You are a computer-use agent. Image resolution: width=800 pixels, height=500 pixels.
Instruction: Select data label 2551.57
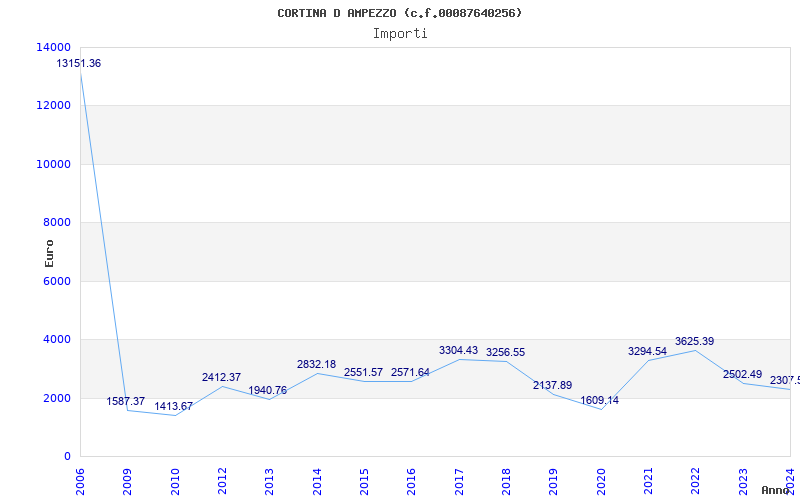tap(363, 373)
